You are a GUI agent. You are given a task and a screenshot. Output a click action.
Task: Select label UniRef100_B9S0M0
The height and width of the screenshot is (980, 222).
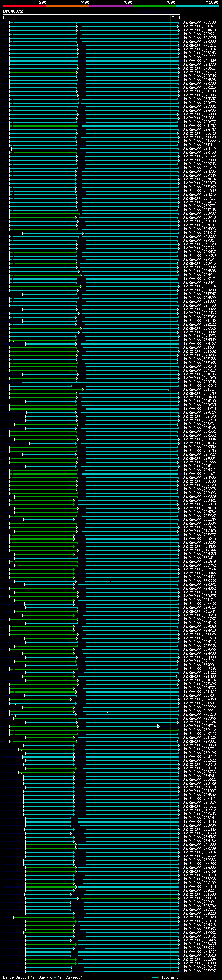[199, 114]
